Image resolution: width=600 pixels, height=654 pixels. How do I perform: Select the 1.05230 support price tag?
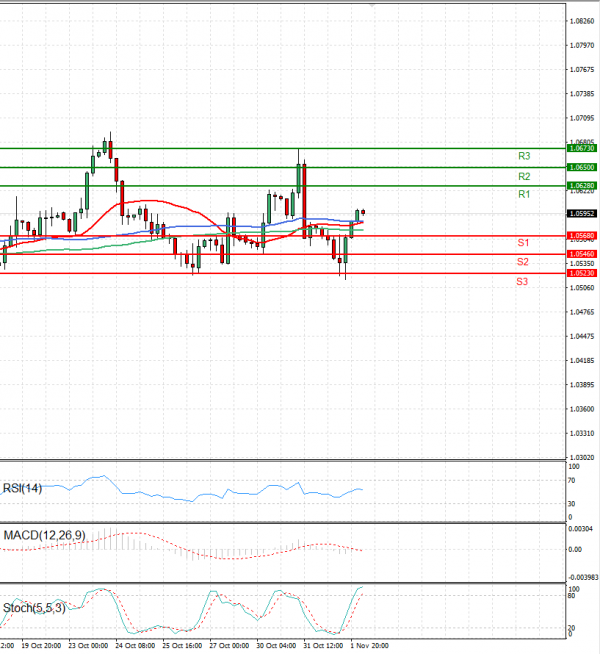pyautogui.click(x=582, y=273)
